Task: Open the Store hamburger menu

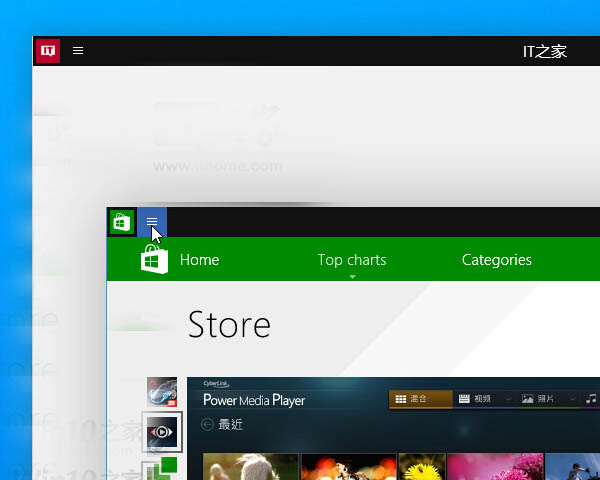Action: coord(152,222)
